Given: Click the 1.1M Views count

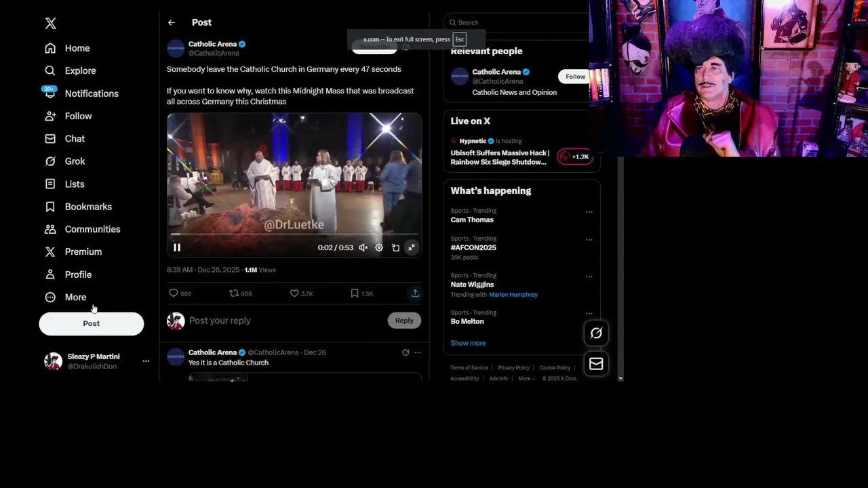Looking at the screenshot, I should pyautogui.click(x=260, y=270).
